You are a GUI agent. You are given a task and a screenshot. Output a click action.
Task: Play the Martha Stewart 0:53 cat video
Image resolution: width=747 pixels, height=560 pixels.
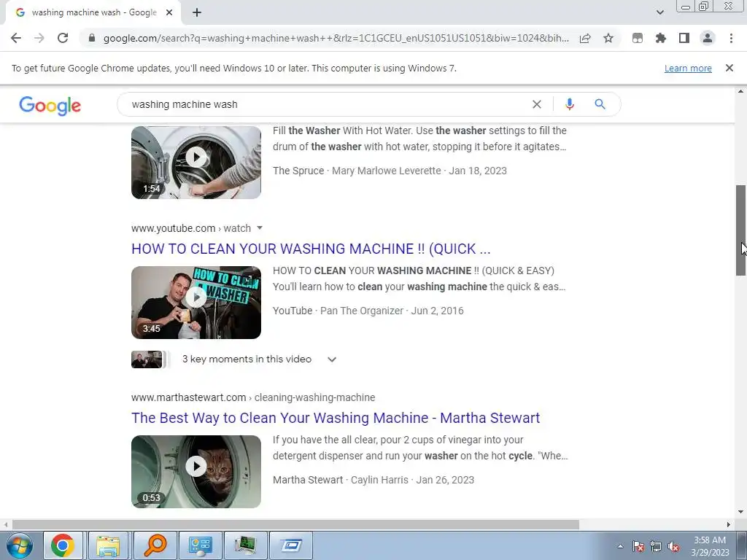196,472
